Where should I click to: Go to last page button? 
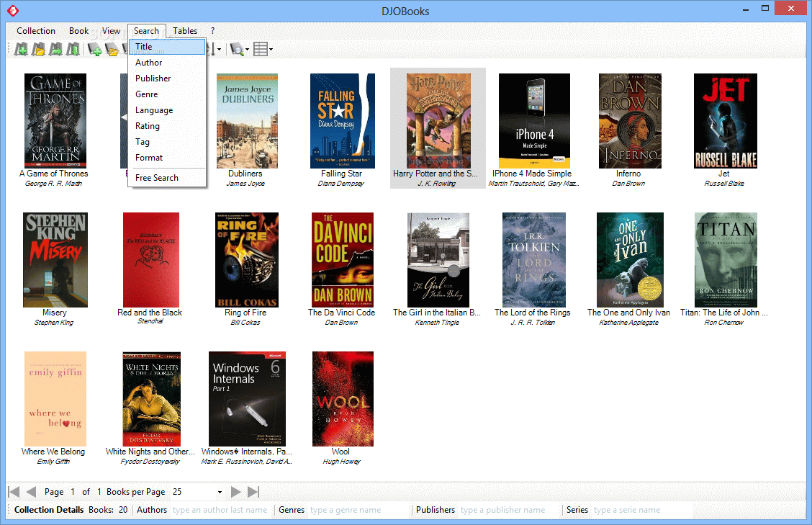(x=253, y=492)
